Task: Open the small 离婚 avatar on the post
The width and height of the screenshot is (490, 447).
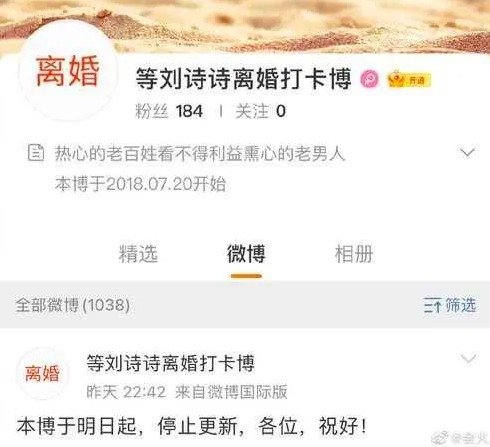Action: coord(42,373)
